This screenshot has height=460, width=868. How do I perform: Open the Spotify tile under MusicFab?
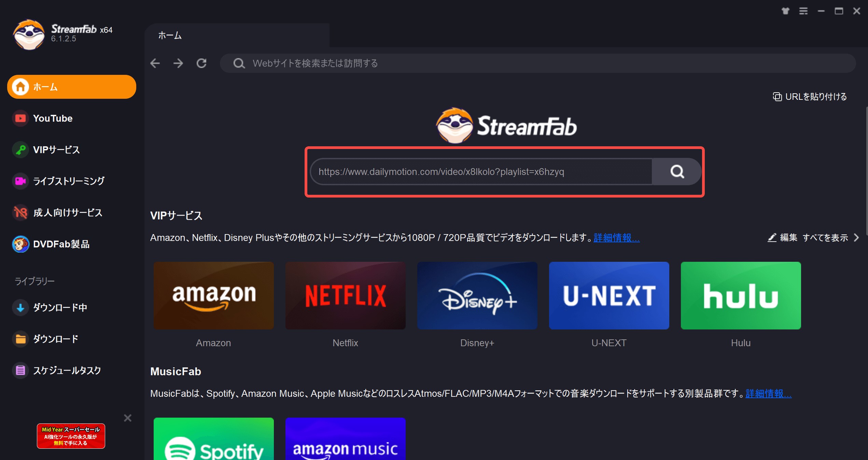[x=213, y=439]
